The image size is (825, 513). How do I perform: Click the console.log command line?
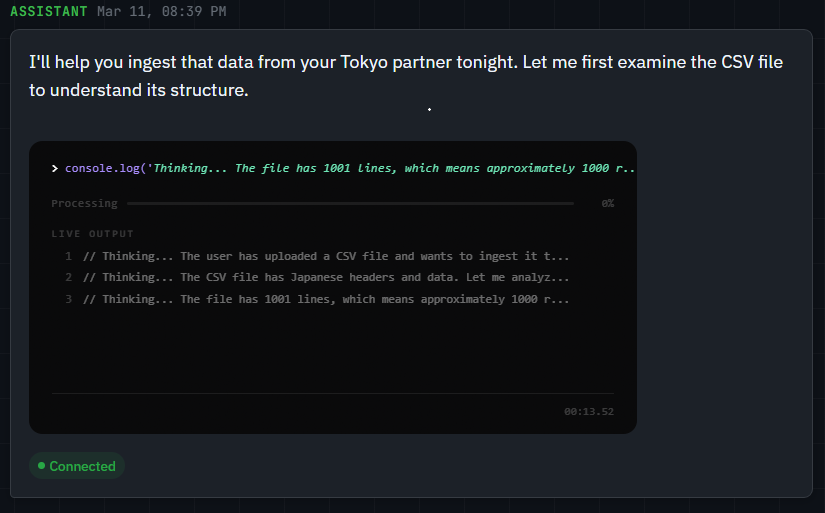point(350,168)
